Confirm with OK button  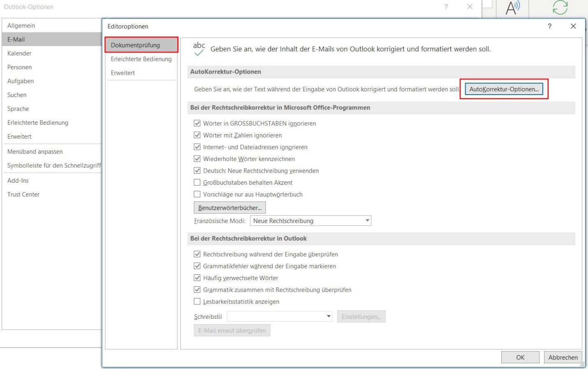pyautogui.click(x=520, y=357)
